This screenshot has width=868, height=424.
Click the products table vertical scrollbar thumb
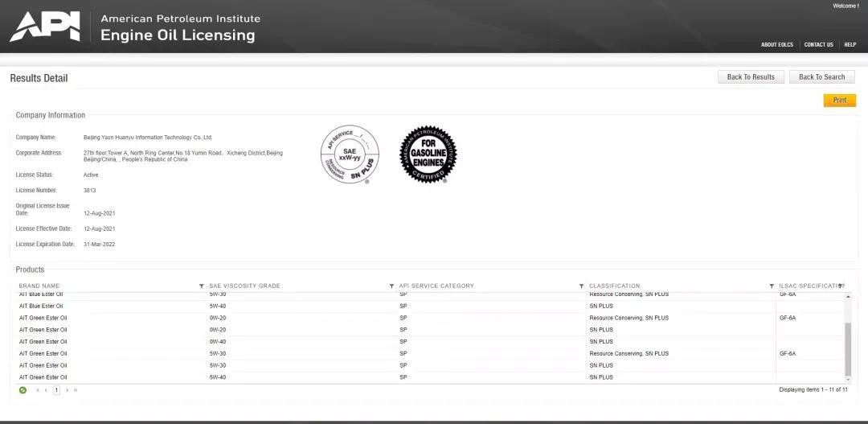click(x=848, y=349)
